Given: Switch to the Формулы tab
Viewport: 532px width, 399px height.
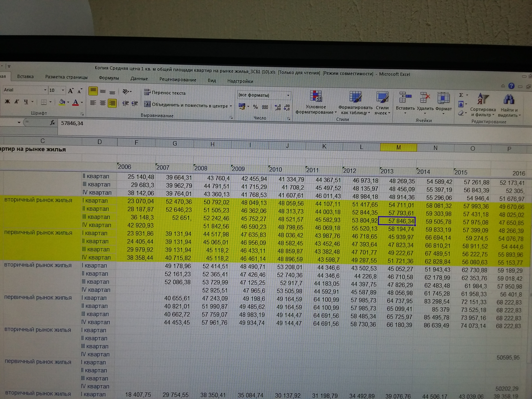Looking at the screenshot, I should point(109,78).
